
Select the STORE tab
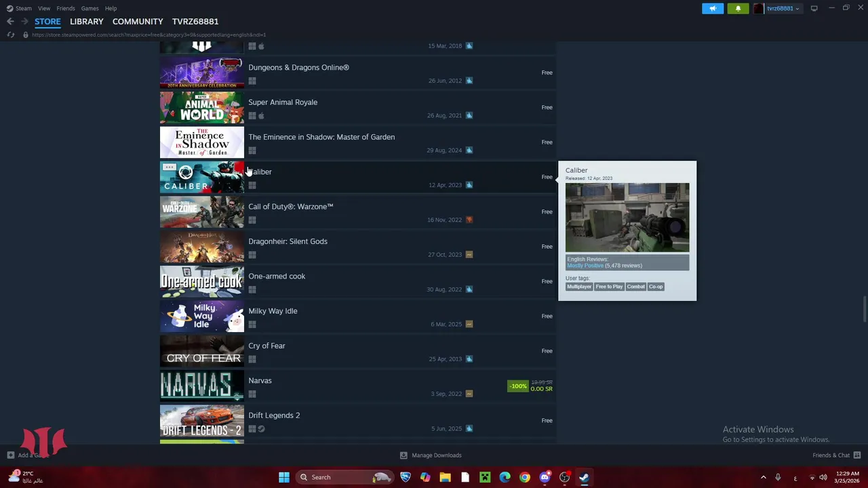tap(47, 22)
